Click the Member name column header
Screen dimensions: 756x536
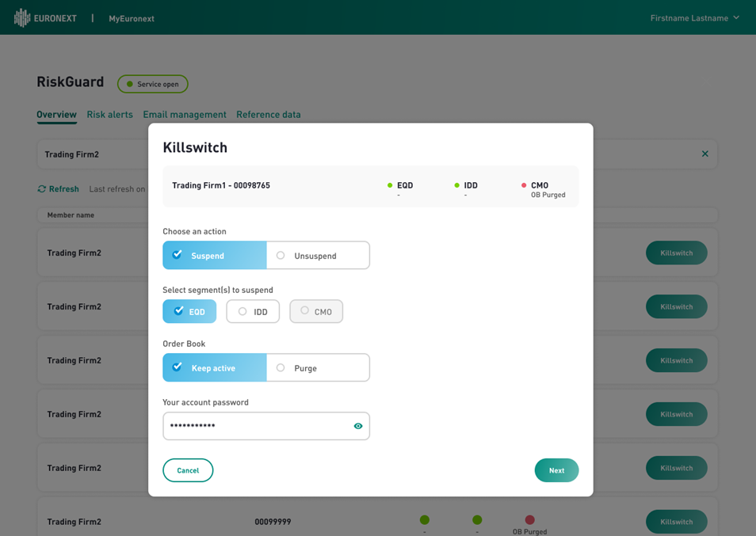[x=71, y=215]
